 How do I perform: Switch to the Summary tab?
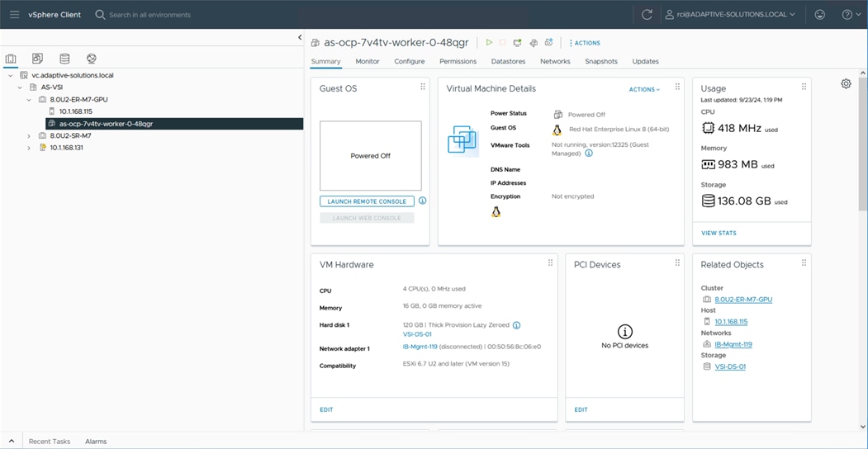click(x=325, y=61)
